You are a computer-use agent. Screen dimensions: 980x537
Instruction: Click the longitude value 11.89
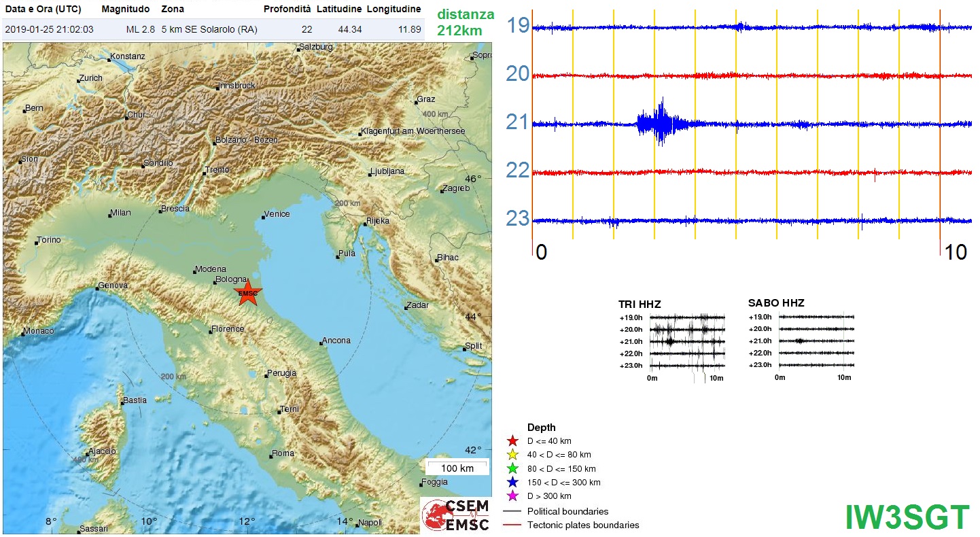tap(410, 29)
